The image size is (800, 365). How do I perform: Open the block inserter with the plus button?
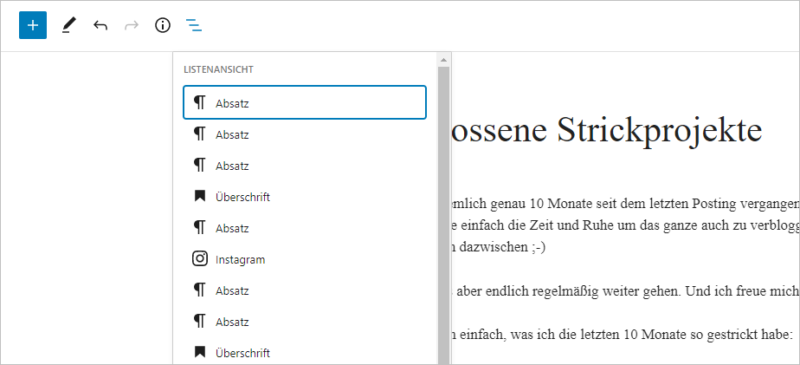pos(33,25)
